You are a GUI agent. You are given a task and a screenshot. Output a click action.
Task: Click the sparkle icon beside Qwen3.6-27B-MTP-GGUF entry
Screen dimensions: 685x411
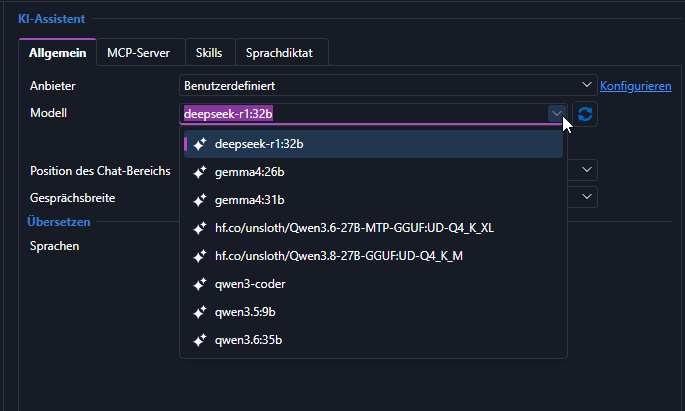click(200, 228)
